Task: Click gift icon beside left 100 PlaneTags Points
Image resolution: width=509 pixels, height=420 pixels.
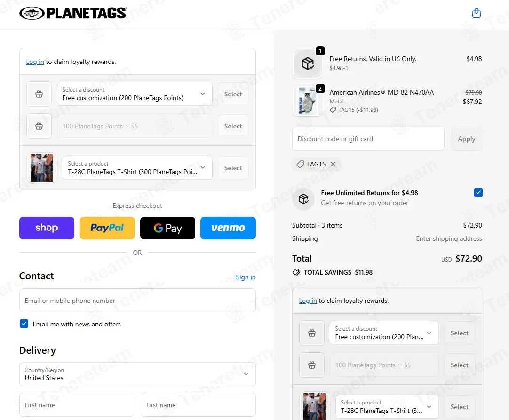Action: coord(39,126)
